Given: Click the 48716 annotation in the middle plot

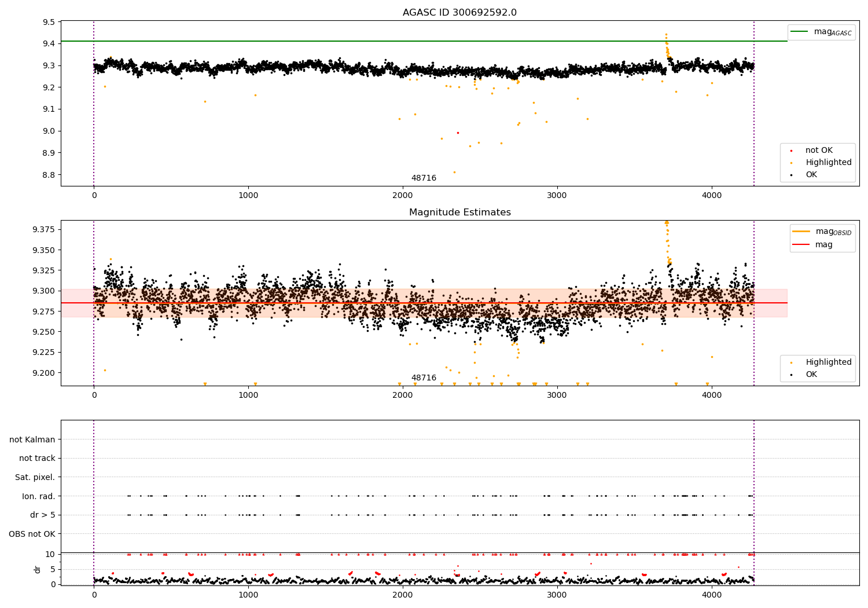Looking at the screenshot, I should click(424, 378).
